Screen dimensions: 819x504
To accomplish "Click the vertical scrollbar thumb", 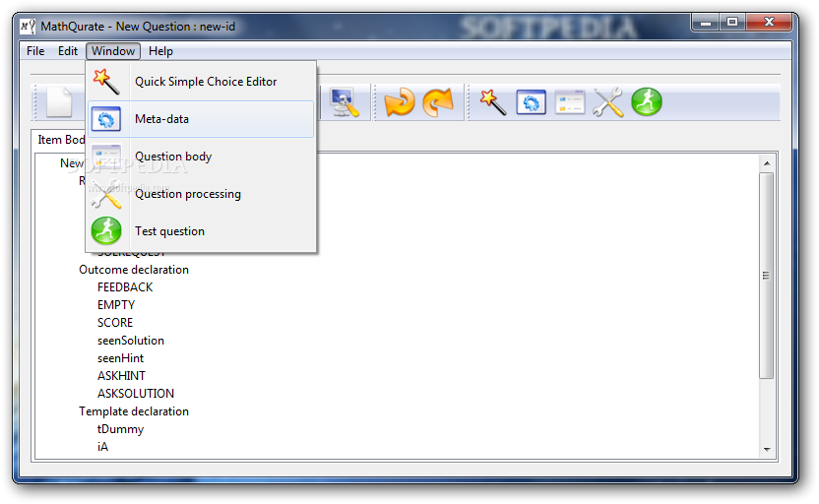I will pyautogui.click(x=766, y=276).
